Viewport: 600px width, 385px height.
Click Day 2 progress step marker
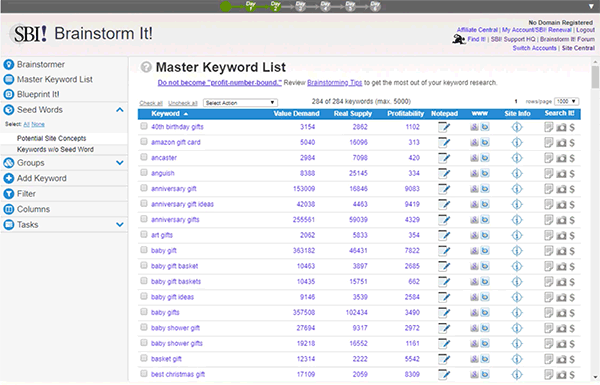pyautogui.click(x=276, y=6)
